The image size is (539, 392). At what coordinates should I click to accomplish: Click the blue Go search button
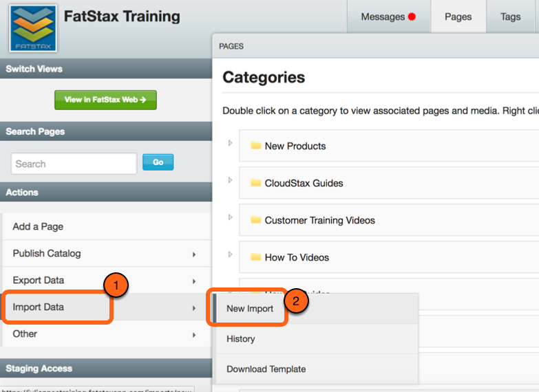pos(158,162)
